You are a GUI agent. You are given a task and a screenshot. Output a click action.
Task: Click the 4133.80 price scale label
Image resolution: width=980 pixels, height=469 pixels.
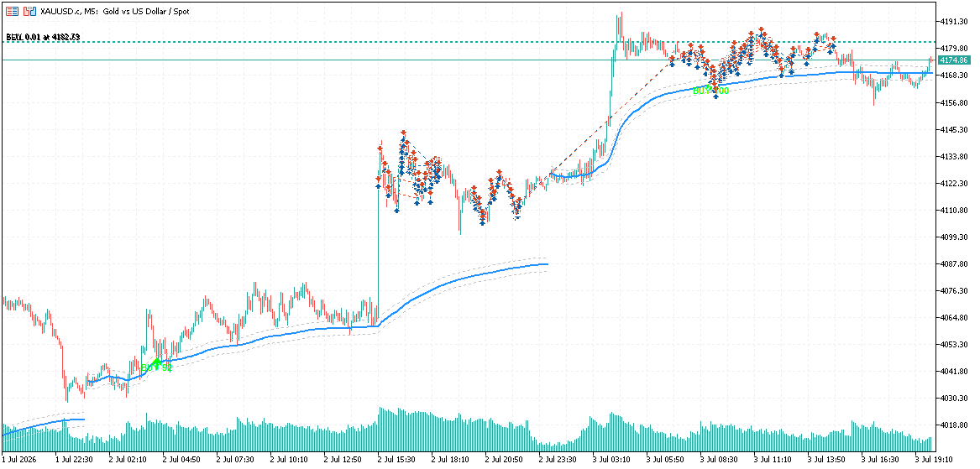(x=954, y=156)
